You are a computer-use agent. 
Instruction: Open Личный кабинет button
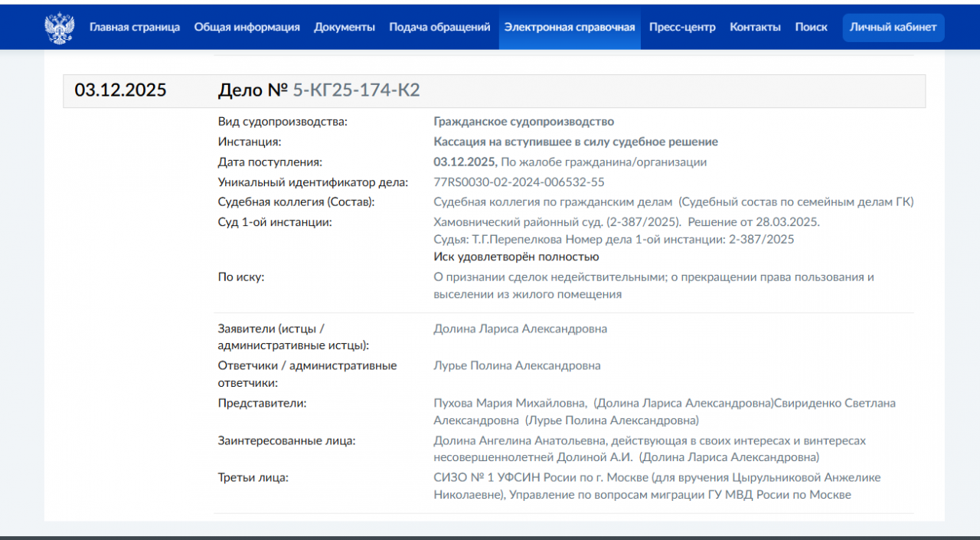[x=893, y=28]
